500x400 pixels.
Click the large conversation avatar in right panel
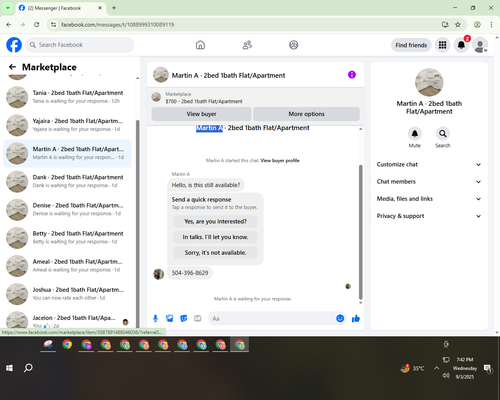click(x=429, y=82)
